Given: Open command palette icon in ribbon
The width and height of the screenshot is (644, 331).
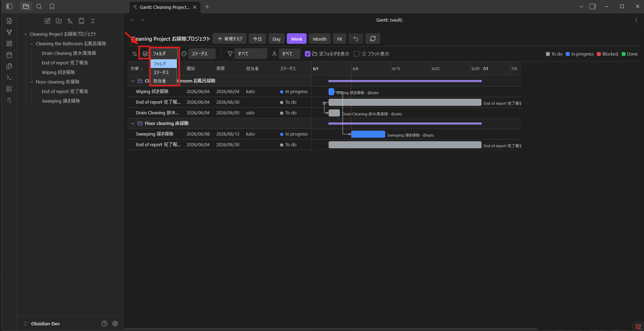Looking at the screenshot, I should click(x=9, y=77).
